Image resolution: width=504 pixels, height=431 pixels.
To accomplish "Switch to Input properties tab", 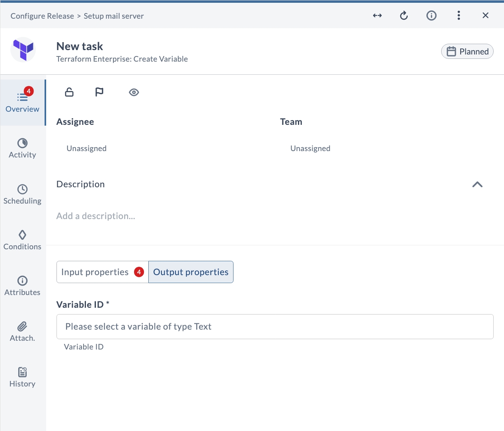I will click(103, 272).
